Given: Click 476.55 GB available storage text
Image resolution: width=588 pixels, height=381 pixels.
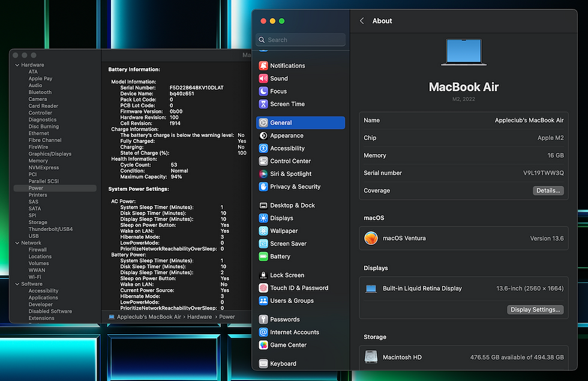Looking at the screenshot, I should 517,357.
